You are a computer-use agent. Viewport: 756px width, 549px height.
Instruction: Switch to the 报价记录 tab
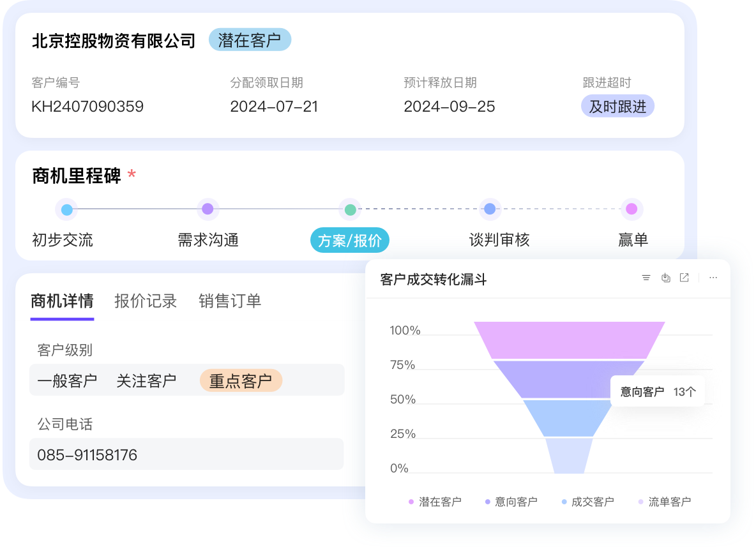click(146, 301)
